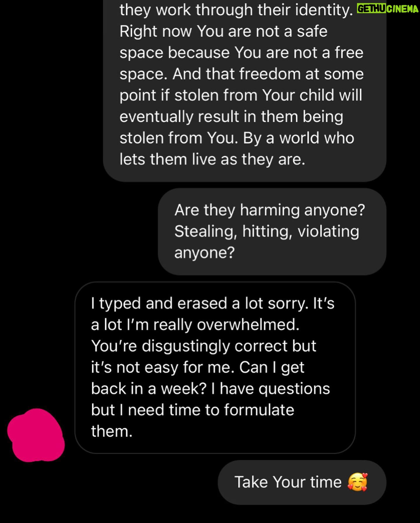Click the "lets them live as they are." line
This screenshot has width=420, height=523.
(212, 159)
